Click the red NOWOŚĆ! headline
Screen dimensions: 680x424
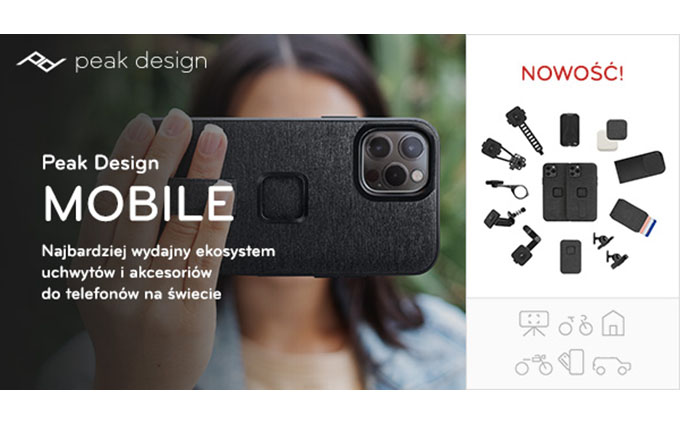[572, 73]
